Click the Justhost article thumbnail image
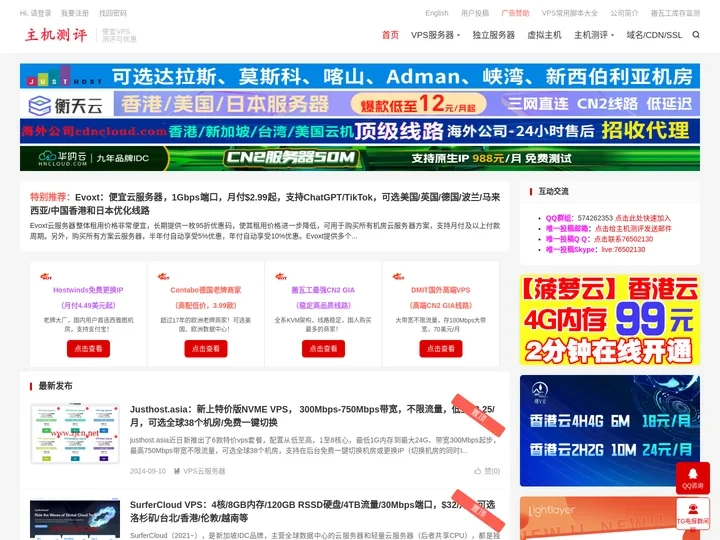This screenshot has width=720, height=540. click(75, 434)
